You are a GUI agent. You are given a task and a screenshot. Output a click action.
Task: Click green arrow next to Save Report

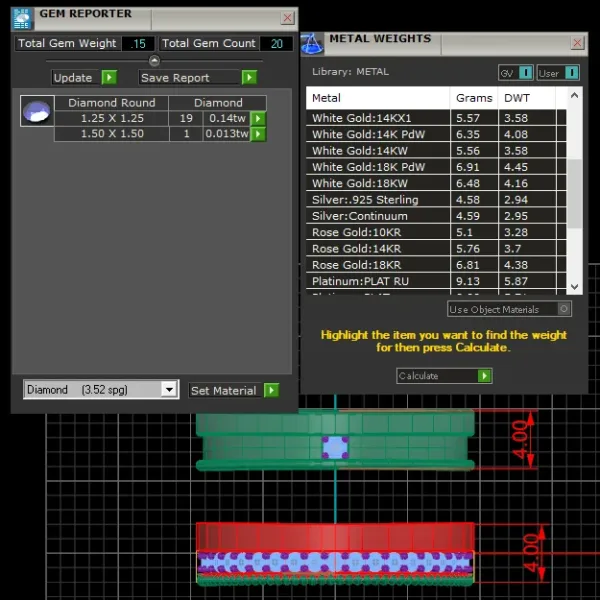249,77
